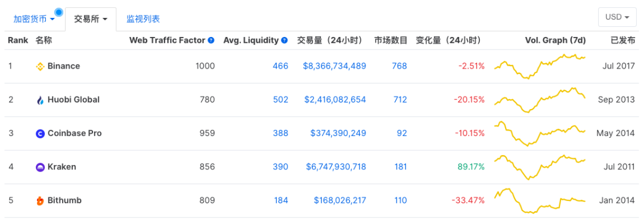Click the Kraken logo icon

[40, 167]
